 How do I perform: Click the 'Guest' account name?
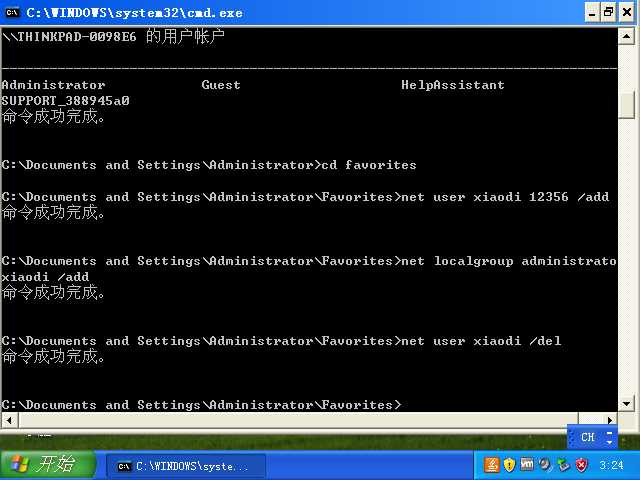click(221, 85)
